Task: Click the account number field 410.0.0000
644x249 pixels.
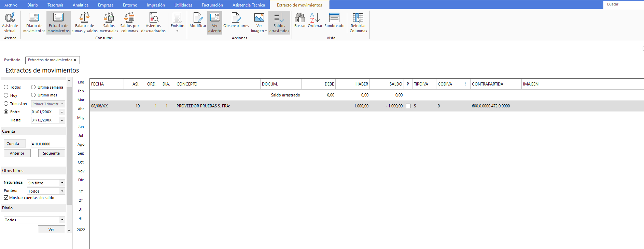Action: (x=48, y=144)
